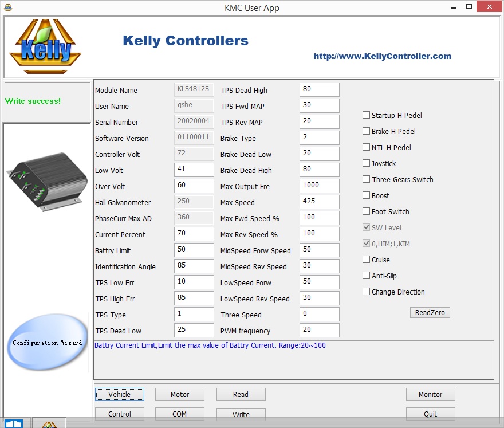Click the User Name value qshe

click(194, 106)
